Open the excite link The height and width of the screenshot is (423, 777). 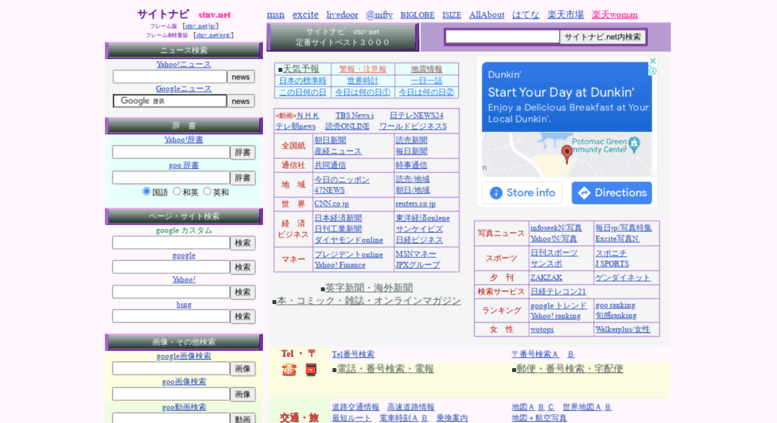pyautogui.click(x=305, y=15)
